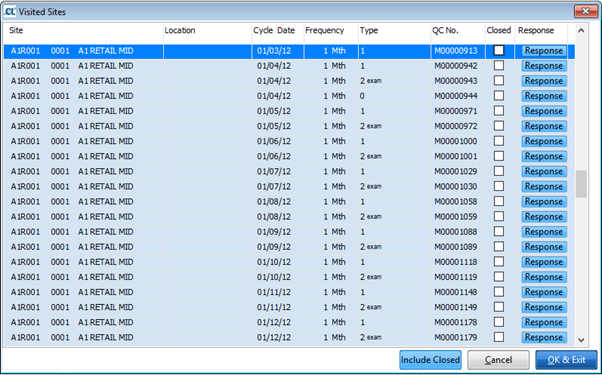Toggle Closed checkbox on row M00001179
Viewport: 602px width, 375px height.
pos(499,337)
